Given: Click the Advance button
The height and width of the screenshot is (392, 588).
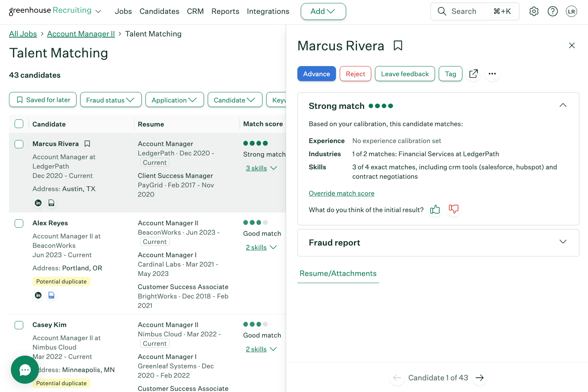Looking at the screenshot, I should point(316,74).
